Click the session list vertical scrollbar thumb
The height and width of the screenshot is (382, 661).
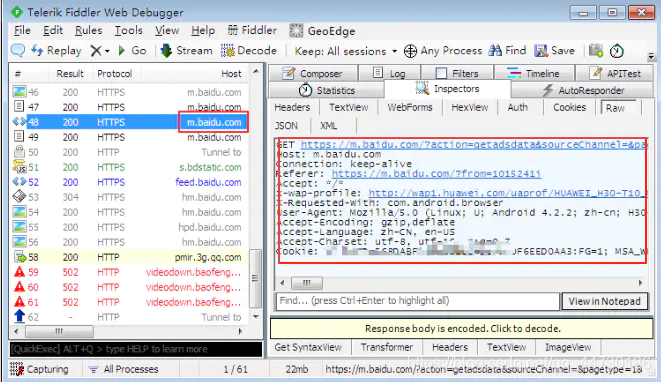[255, 278]
